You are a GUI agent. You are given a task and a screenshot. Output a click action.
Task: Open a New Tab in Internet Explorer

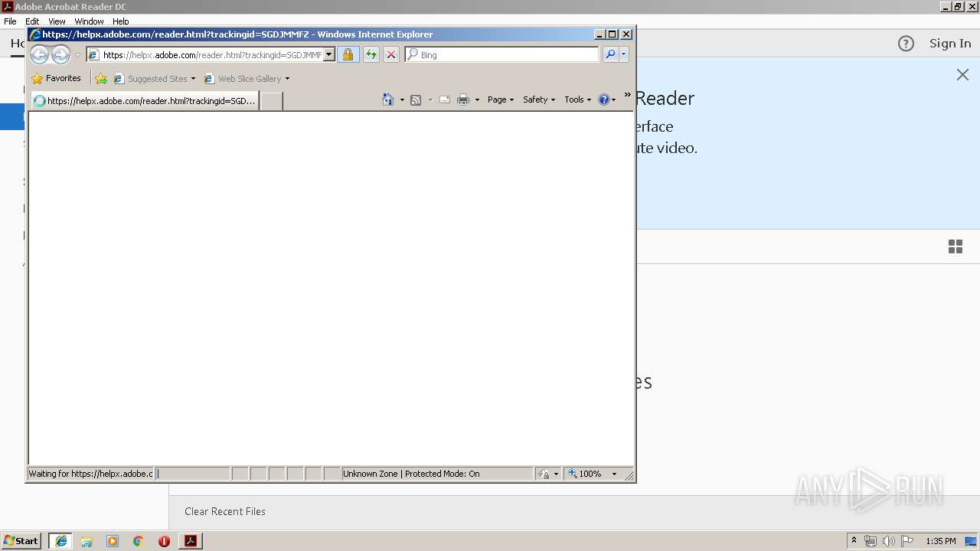point(271,100)
